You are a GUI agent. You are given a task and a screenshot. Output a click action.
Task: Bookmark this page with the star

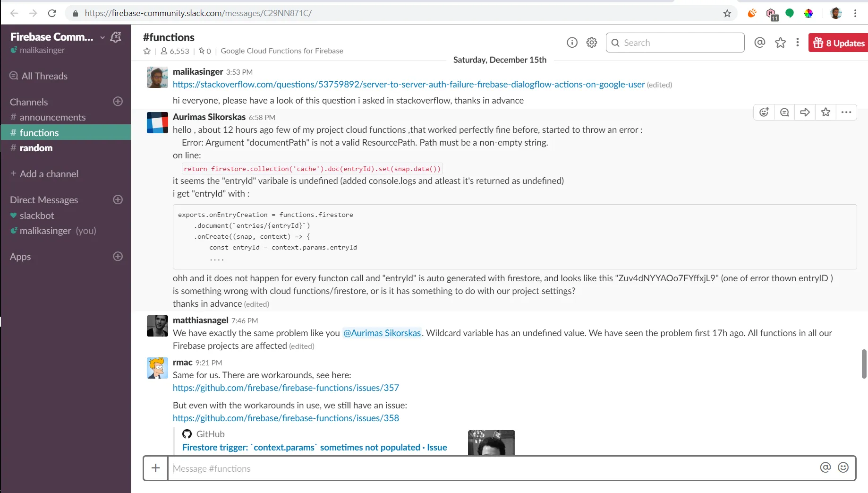pos(727,13)
